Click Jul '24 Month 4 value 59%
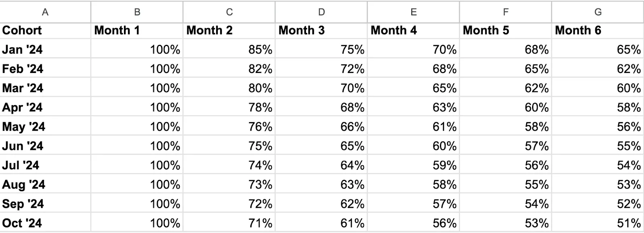 point(413,165)
